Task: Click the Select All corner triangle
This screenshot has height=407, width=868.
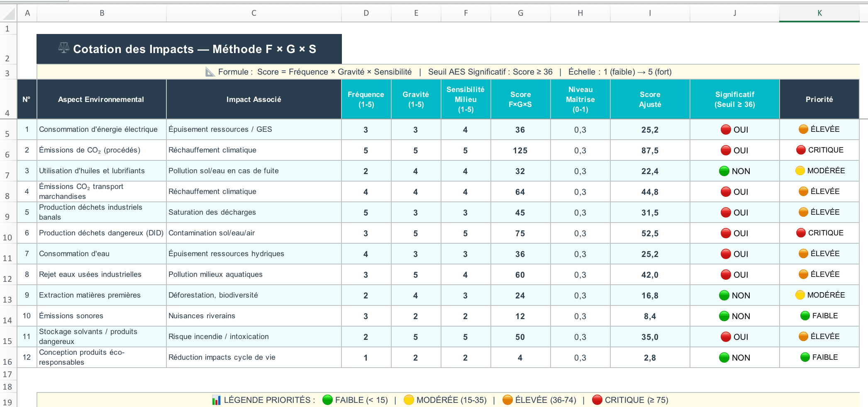Action: pos(9,14)
